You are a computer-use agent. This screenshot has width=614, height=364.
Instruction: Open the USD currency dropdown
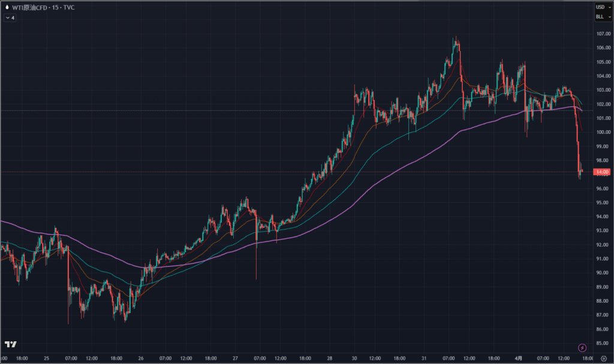601,7
